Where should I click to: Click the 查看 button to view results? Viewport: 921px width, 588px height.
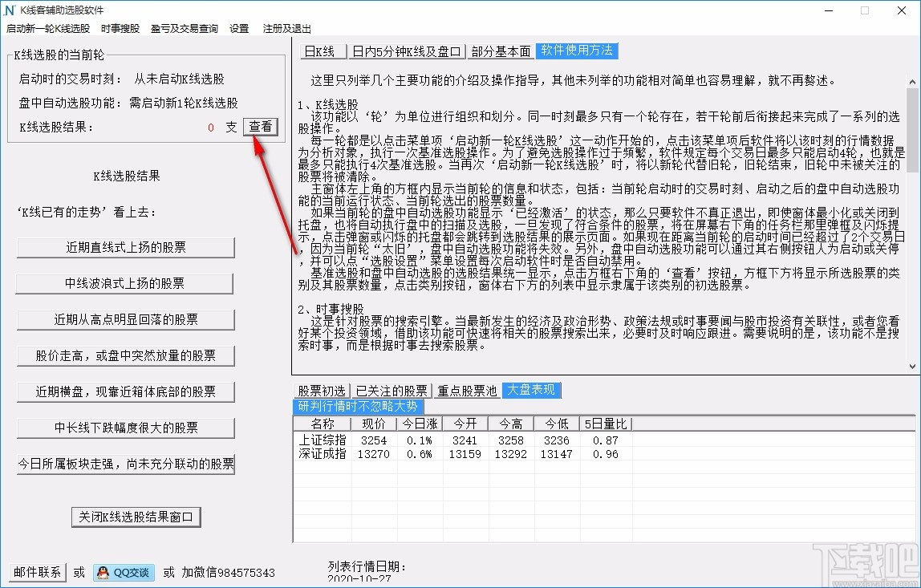(260, 127)
